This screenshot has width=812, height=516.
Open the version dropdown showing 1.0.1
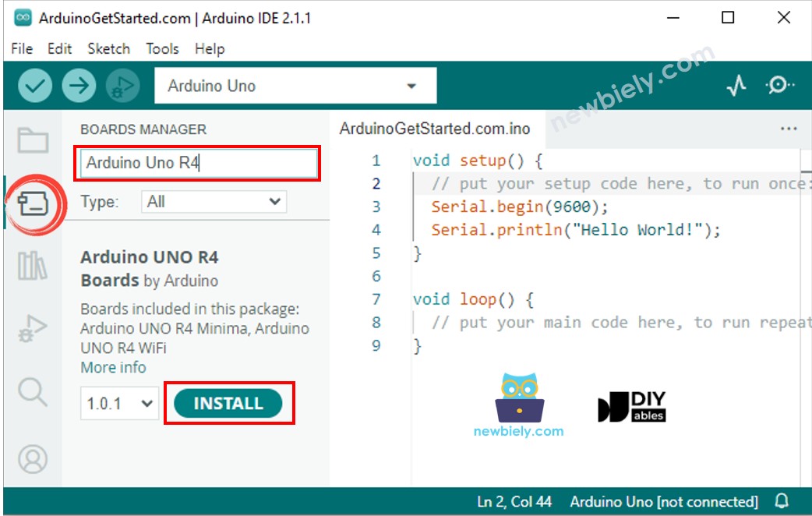click(118, 403)
